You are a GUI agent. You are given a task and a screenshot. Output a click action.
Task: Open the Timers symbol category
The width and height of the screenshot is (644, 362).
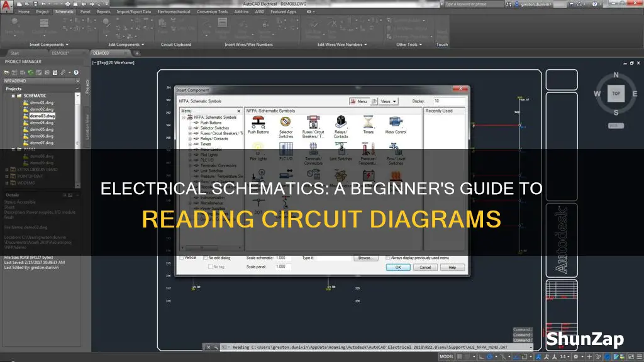click(x=368, y=125)
